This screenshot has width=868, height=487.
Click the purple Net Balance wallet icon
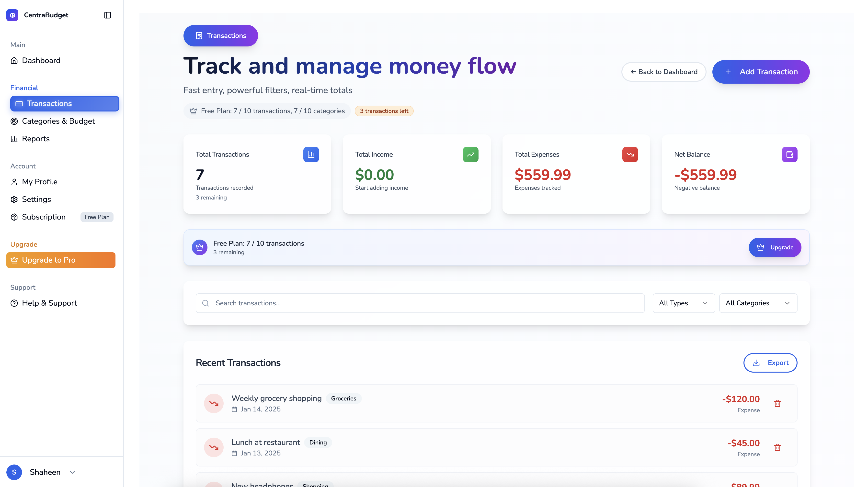point(789,155)
